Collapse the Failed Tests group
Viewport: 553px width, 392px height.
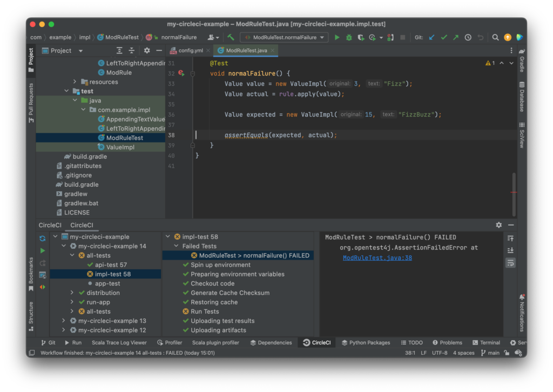point(177,246)
